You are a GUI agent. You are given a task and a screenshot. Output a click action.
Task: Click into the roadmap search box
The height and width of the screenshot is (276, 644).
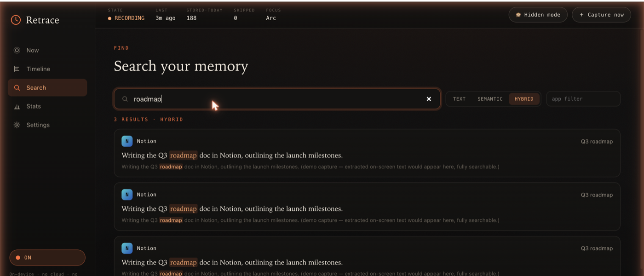coord(277,99)
